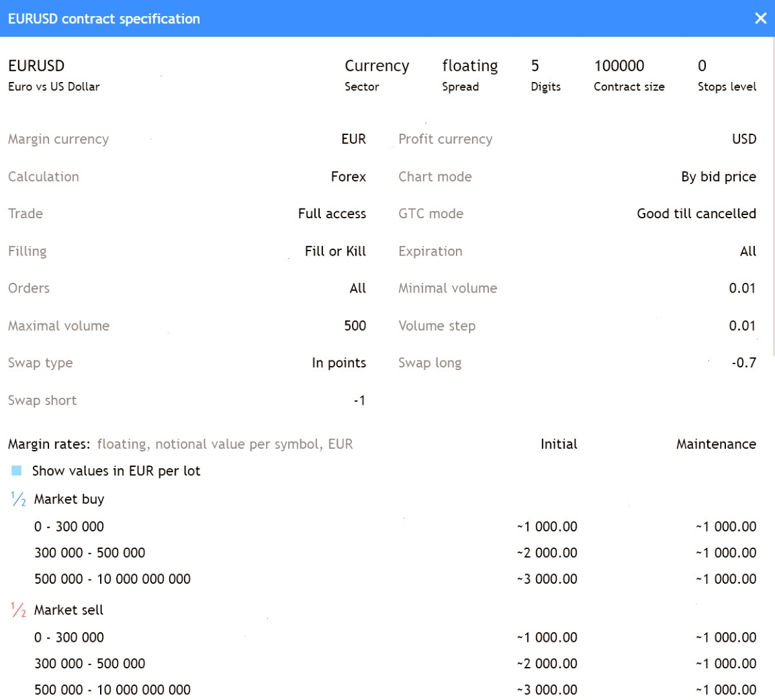Select the Market sell section label

(x=68, y=610)
